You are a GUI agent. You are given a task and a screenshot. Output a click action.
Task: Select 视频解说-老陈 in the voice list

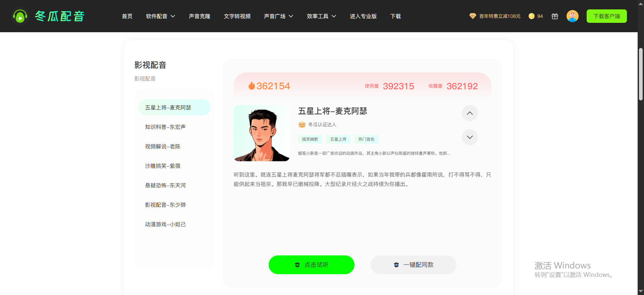pos(174,146)
